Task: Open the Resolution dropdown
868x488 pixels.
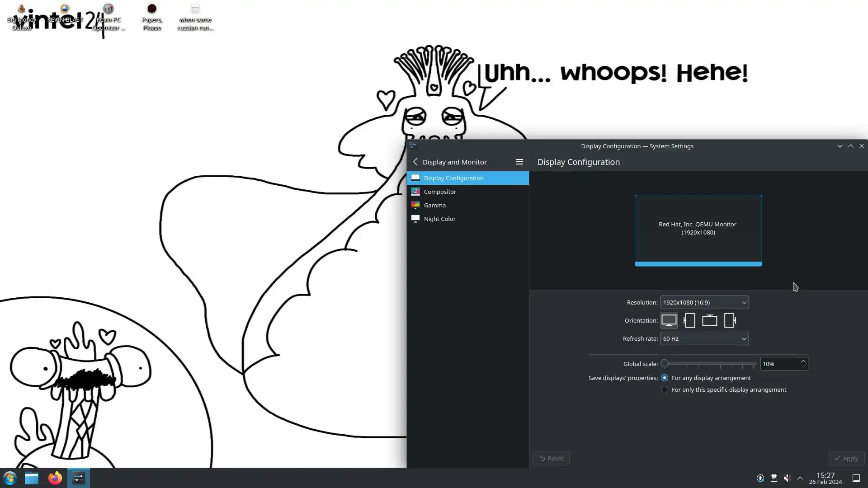Action: click(x=704, y=302)
